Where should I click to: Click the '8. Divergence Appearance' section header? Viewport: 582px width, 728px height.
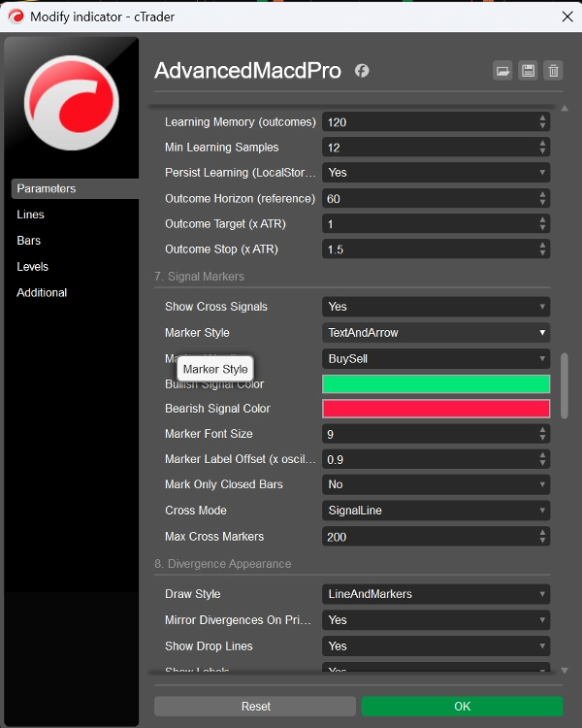223,564
